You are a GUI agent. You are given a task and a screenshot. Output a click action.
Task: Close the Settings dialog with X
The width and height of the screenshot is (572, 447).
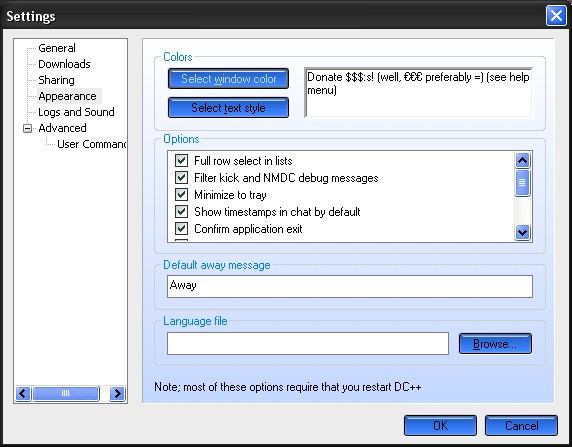pos(556,16)
